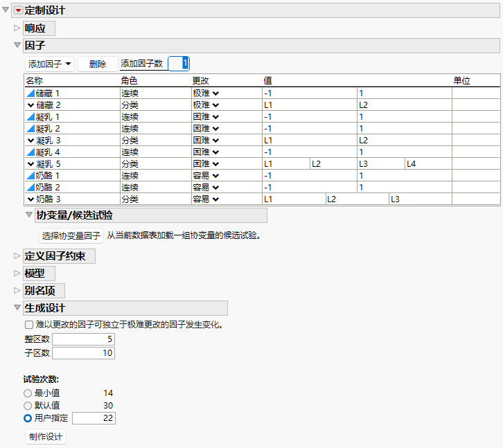503x448 pixels.
Task: Click the continuous factor icon for 凝乳 4
Action: coord(30,152)
